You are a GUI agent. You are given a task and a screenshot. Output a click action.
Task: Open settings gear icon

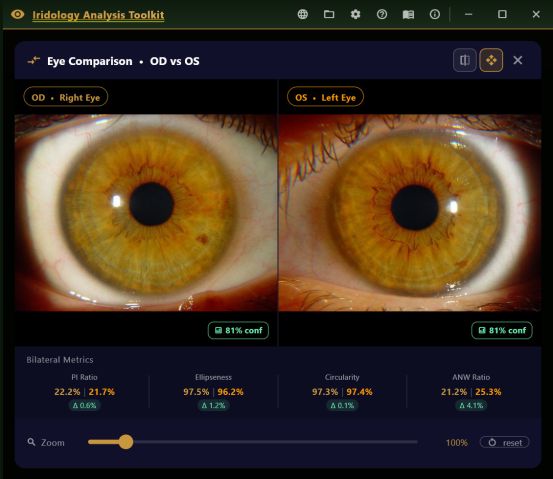click(356, 14)
